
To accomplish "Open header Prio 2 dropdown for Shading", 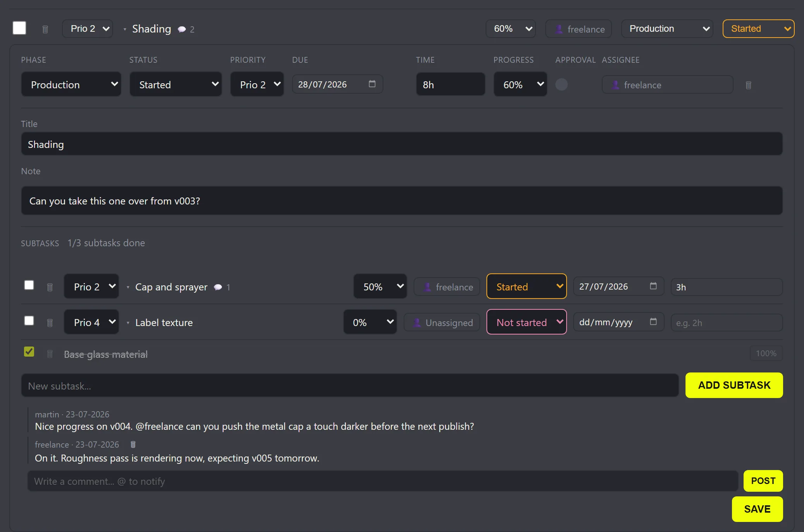I will tap(88, 29).
